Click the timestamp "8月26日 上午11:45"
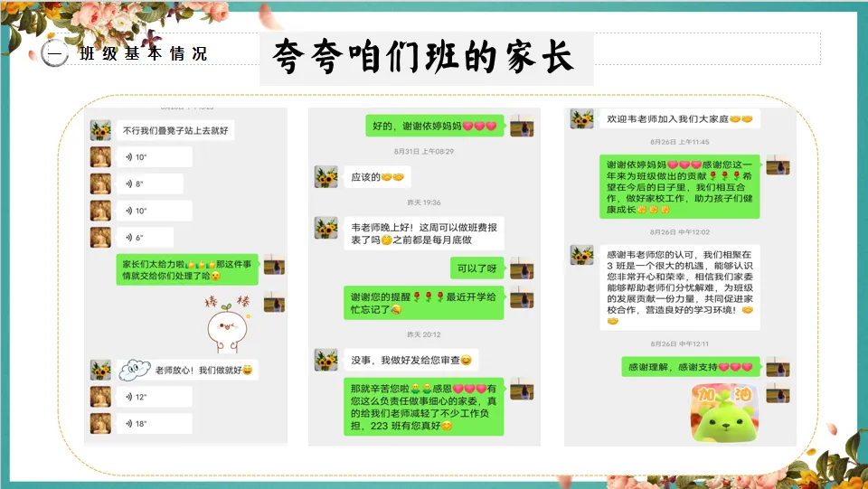The image size is (868, 489). [680, 142]
